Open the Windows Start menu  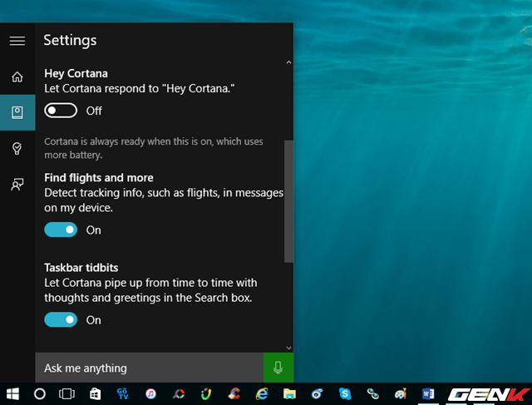(x=12, y=394)
